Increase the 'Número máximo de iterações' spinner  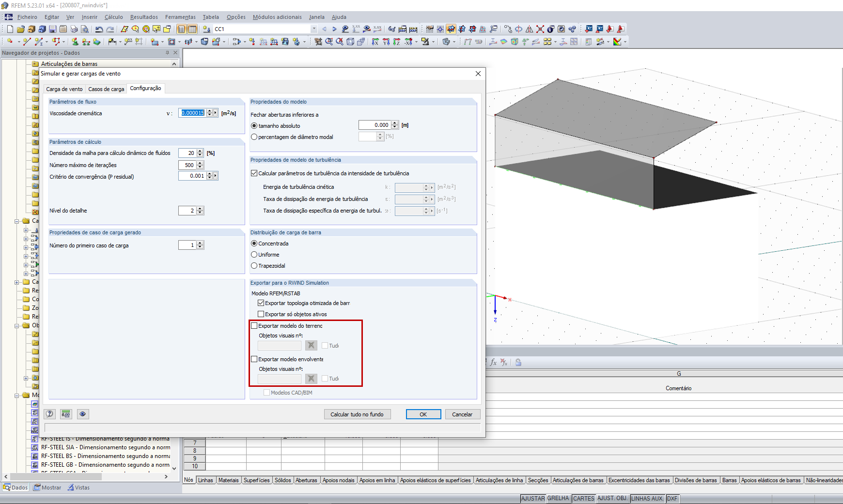pyautogui.click(x=200, y=163)
